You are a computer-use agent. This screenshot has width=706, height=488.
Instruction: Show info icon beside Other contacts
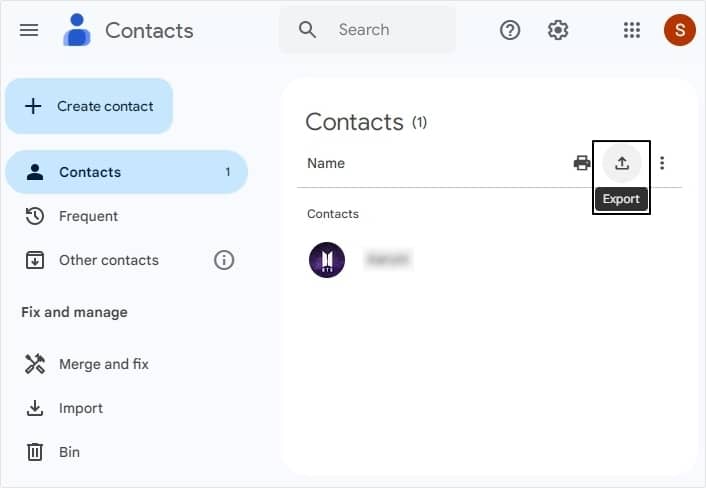224,260
